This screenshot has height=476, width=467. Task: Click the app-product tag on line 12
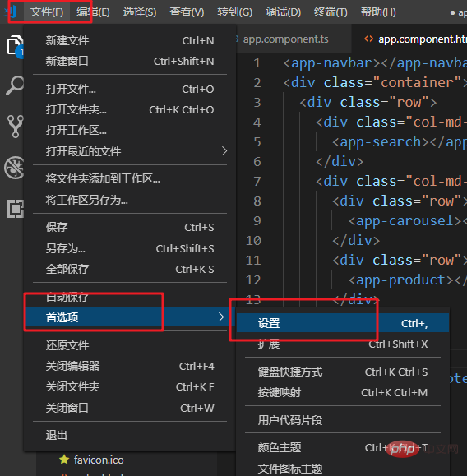click(x=400, y=280)
